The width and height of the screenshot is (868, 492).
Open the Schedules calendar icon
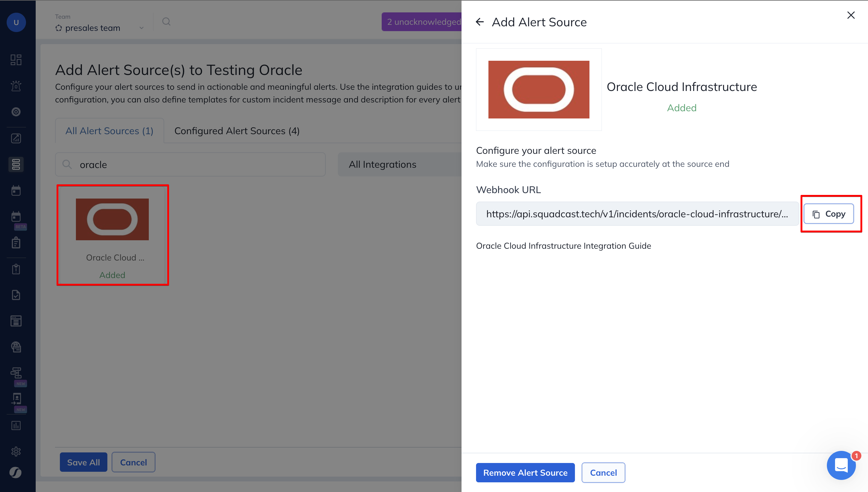[16, 190]
